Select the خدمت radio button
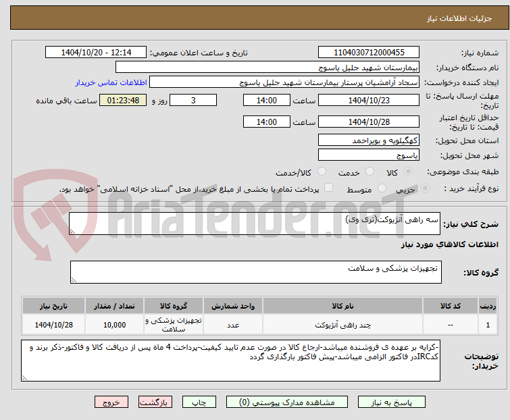The width and height of the screenshot is (510, 420). pos(369,172)
